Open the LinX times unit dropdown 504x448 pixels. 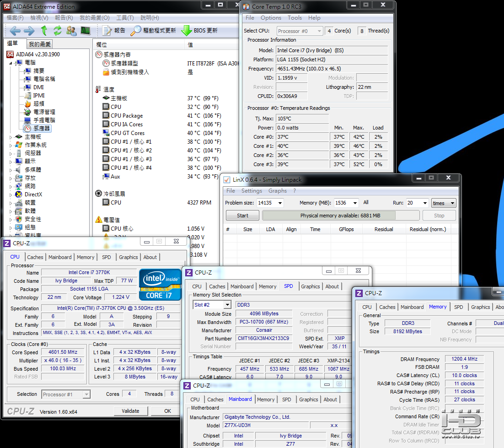[444, 203]
